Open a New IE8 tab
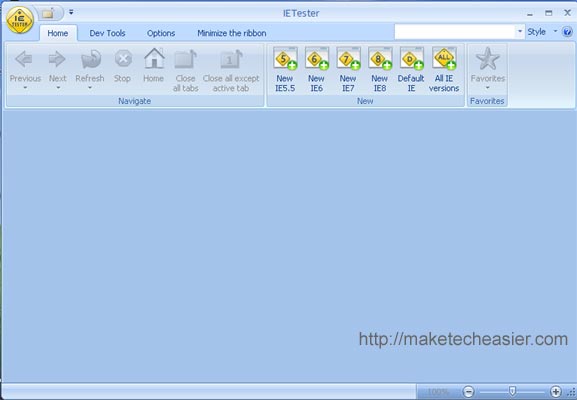 [380, 69]
